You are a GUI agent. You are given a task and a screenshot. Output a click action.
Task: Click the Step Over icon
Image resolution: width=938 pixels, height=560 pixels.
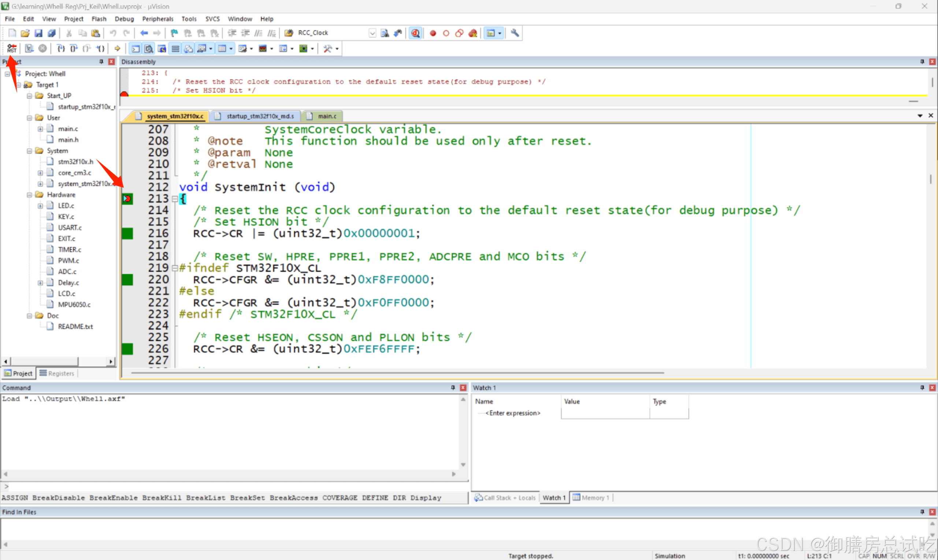click(74, 48)
